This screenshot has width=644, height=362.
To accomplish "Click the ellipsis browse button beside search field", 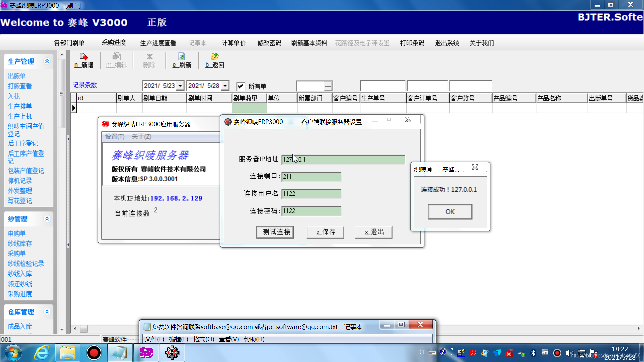I will [x=328, y=86].
